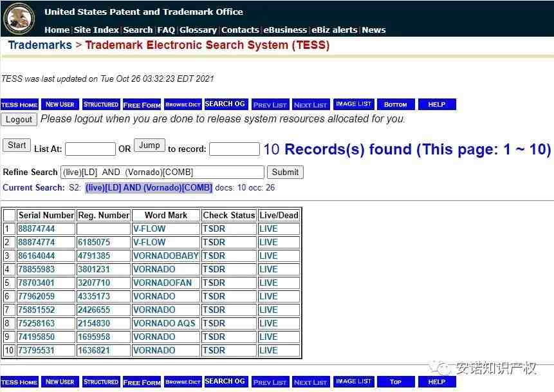Click into the Refine Search text box
Image resolution: width=554 pixels, height=392 pixels.
click(163, 173)
